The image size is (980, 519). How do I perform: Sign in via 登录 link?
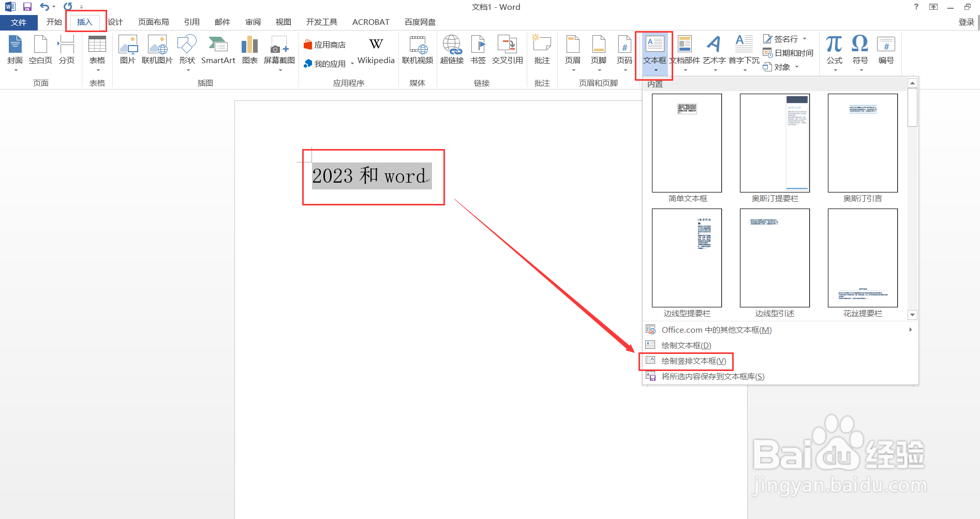(966, 22)
